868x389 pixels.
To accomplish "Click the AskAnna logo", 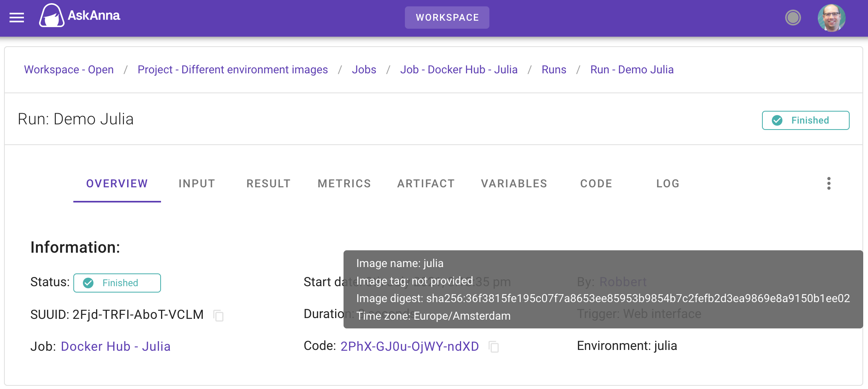I will [x=80, y=16].
